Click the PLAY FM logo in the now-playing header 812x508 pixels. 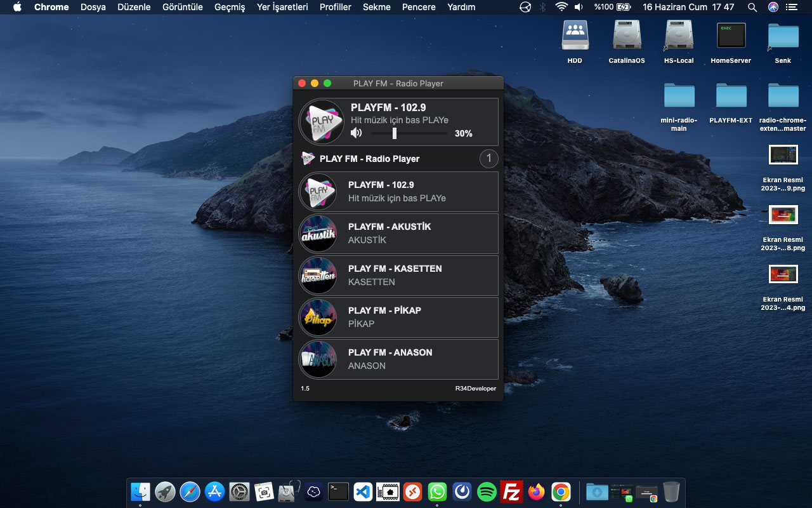point(322,121)
